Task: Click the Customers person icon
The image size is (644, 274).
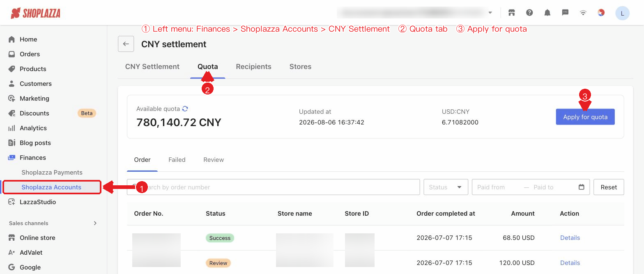Action: (12, 84)
